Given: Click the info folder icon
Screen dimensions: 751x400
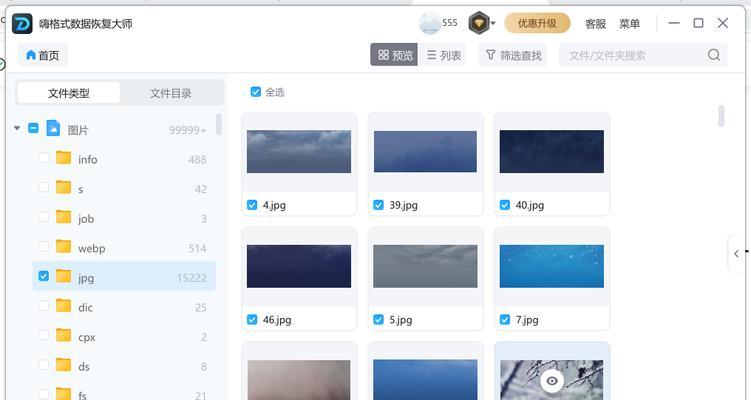Looking at the screenshot, I should pyautogui.click(x=63, y=158).
